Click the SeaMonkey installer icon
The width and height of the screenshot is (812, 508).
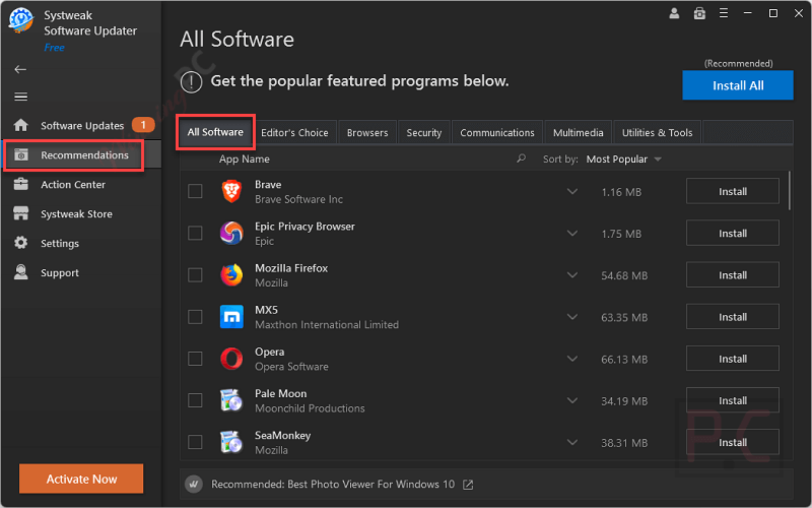pos(232,442)
